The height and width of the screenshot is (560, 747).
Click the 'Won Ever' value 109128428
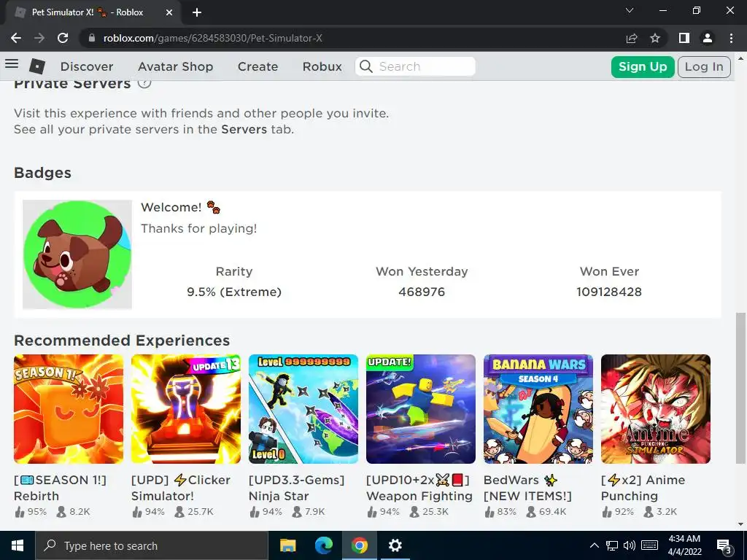tap(609, 292)
